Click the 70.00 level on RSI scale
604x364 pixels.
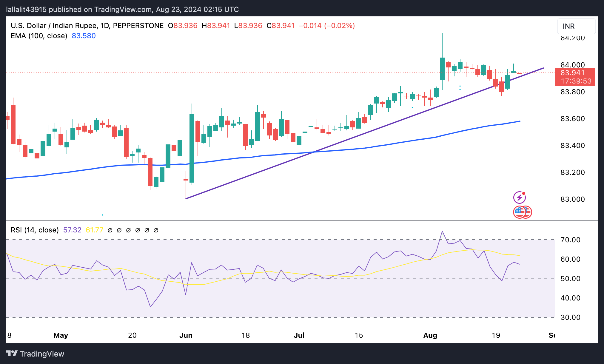pyautogui.click(x=570, y=240)
